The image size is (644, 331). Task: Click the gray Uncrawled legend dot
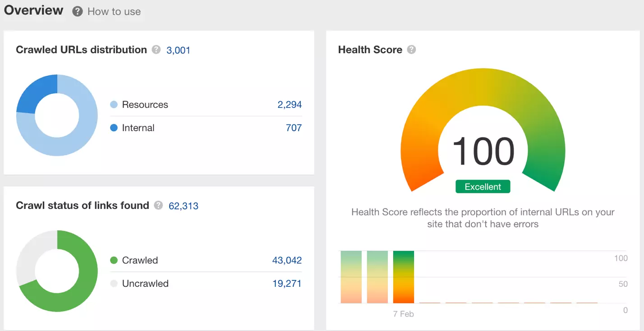tap(114, 284)
